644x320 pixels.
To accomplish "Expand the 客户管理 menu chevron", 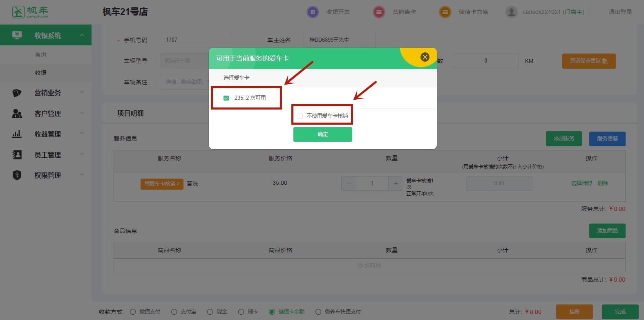I will pyautogui.click(x=82, y=113).
